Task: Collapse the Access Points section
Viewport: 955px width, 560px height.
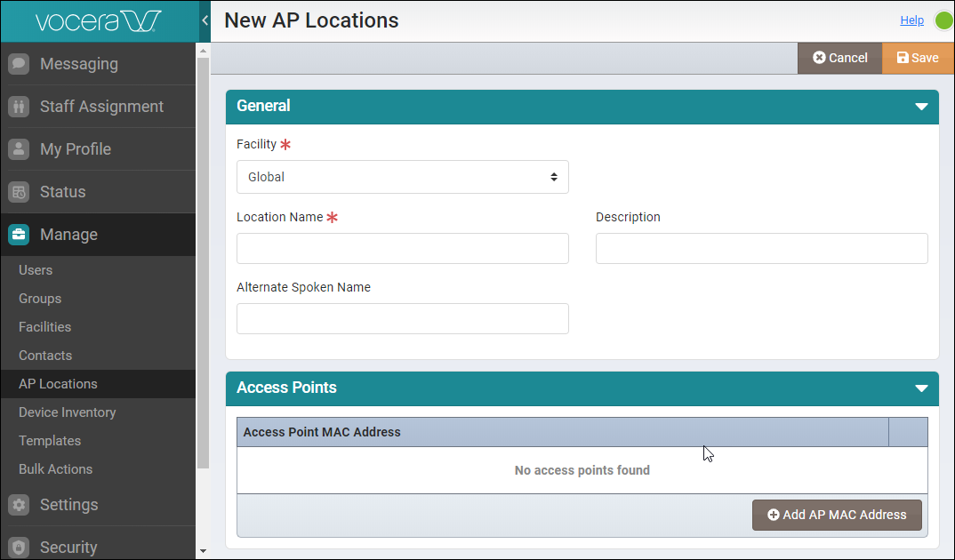Action: click(921, 388)
